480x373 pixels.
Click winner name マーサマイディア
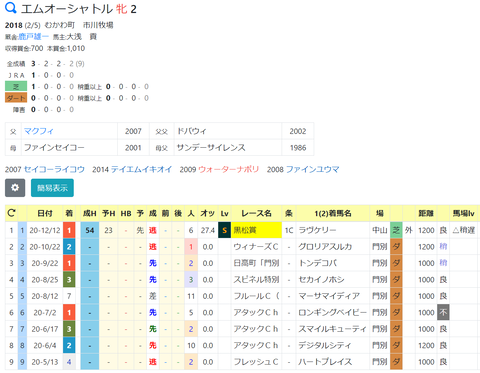point(329,296)
